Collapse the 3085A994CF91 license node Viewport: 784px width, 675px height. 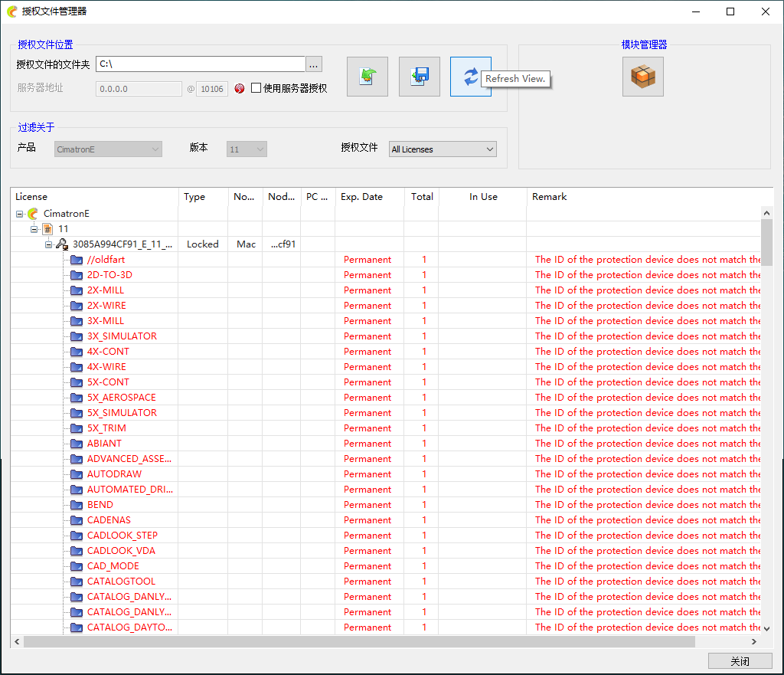coord(48,244)
